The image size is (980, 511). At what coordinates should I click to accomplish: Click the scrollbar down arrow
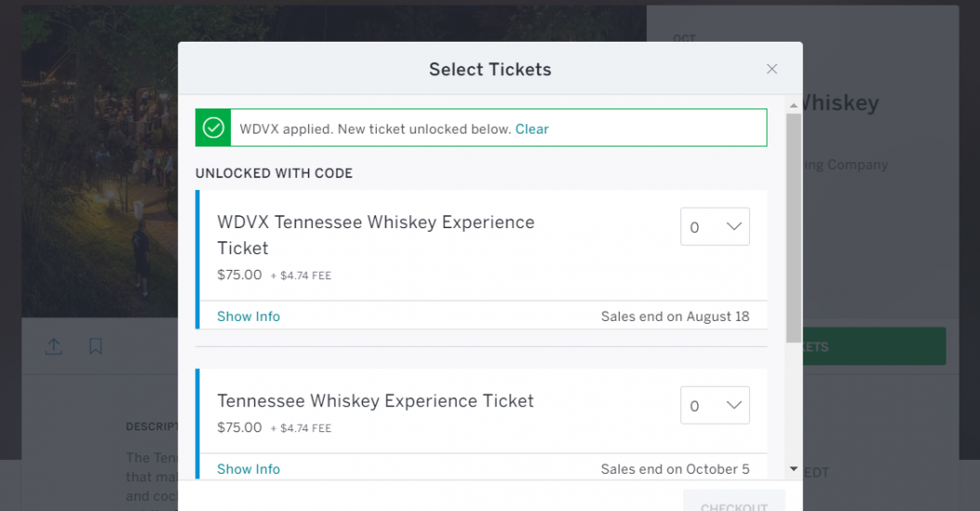793,469
